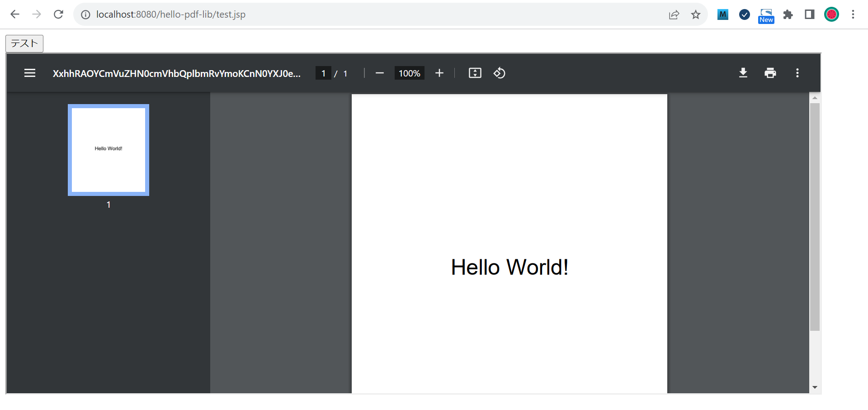Click the PDF vertical scrollbar thumb
868x410 pixels.
coord(815,217)
